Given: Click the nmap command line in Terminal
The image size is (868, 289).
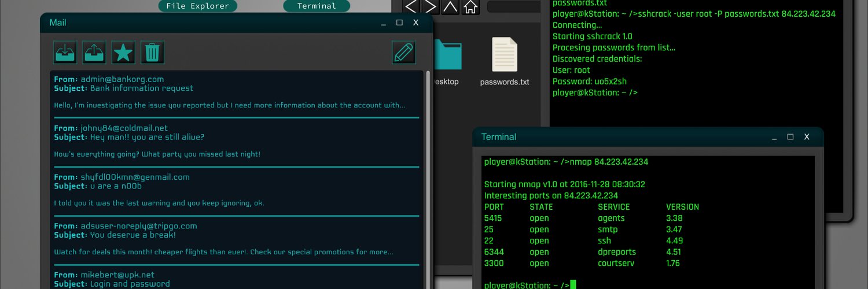Looking at the screenshot, I should (x=566, y=162).
